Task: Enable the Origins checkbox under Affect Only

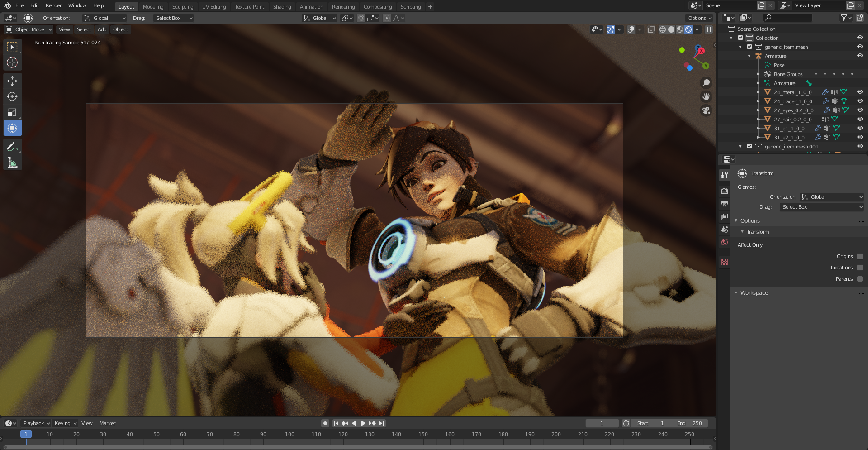Action: point(860,256)
